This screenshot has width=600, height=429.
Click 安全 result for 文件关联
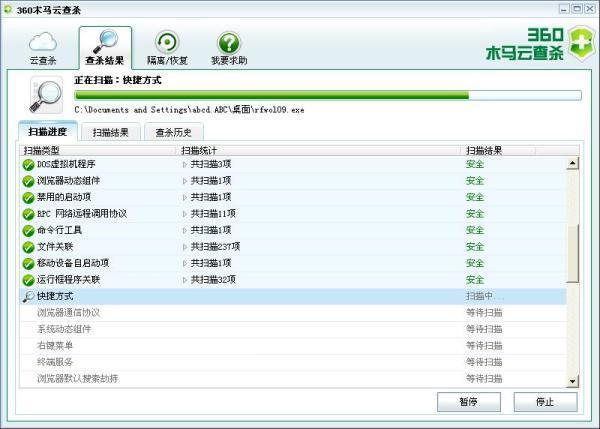(475, 247)
